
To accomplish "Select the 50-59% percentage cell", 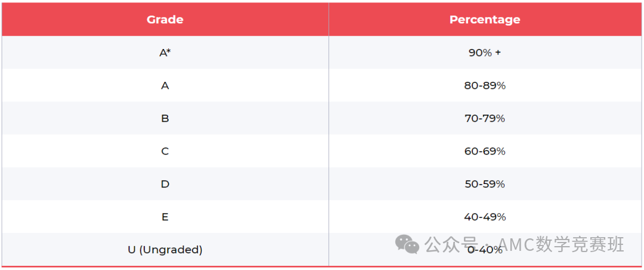I will coord(485,184).
